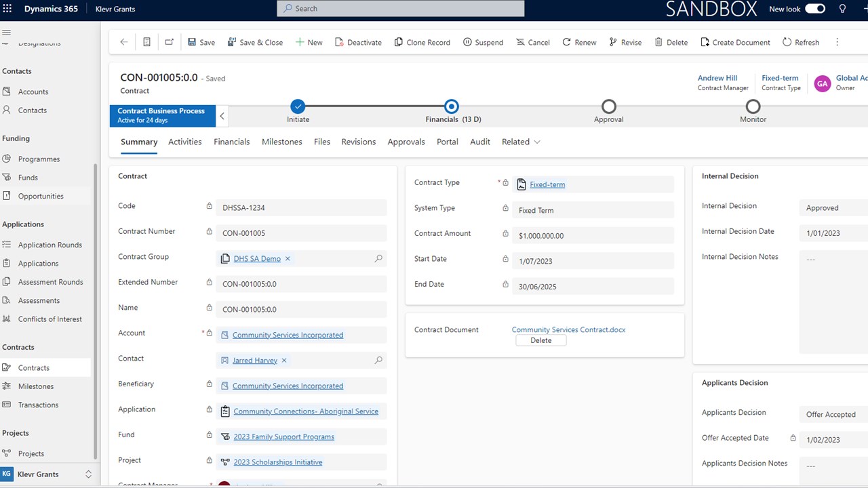The height and width of the screenshot is (488, 868).
Task: Deactivate this contract
Action: (x=359, y=42)
